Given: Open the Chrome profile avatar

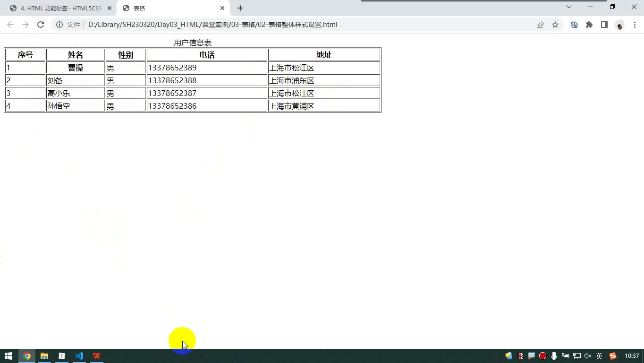Looking at the screenshot, I should pos(619,25).
